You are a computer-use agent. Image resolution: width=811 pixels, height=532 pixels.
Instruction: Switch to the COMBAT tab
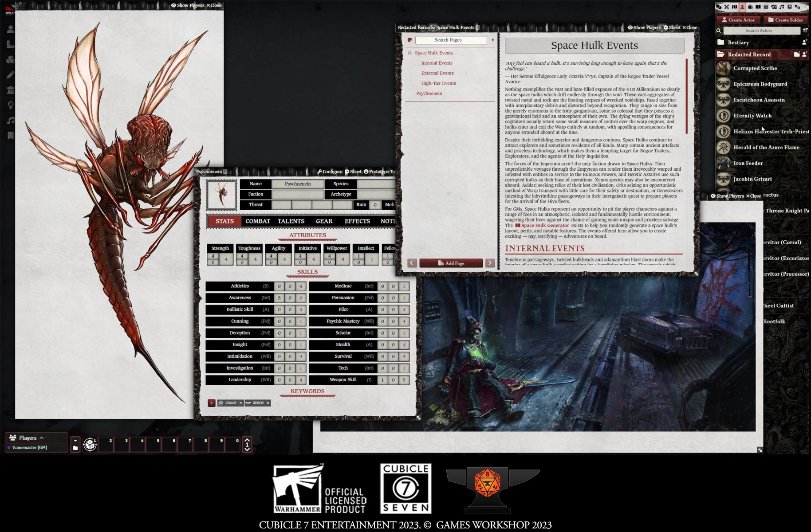pyautogui.click(x=258, y=221)
